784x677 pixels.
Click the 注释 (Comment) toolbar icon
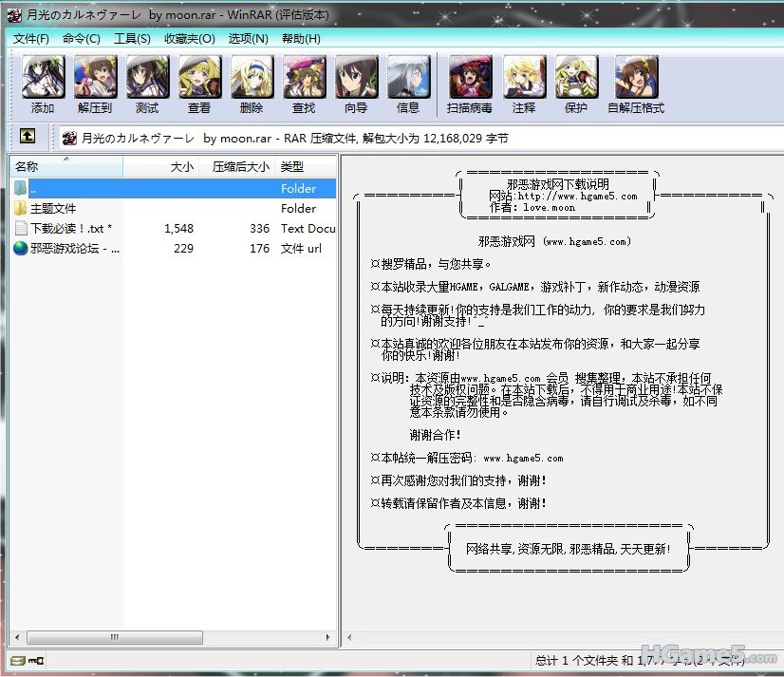(x=525, y=77)
